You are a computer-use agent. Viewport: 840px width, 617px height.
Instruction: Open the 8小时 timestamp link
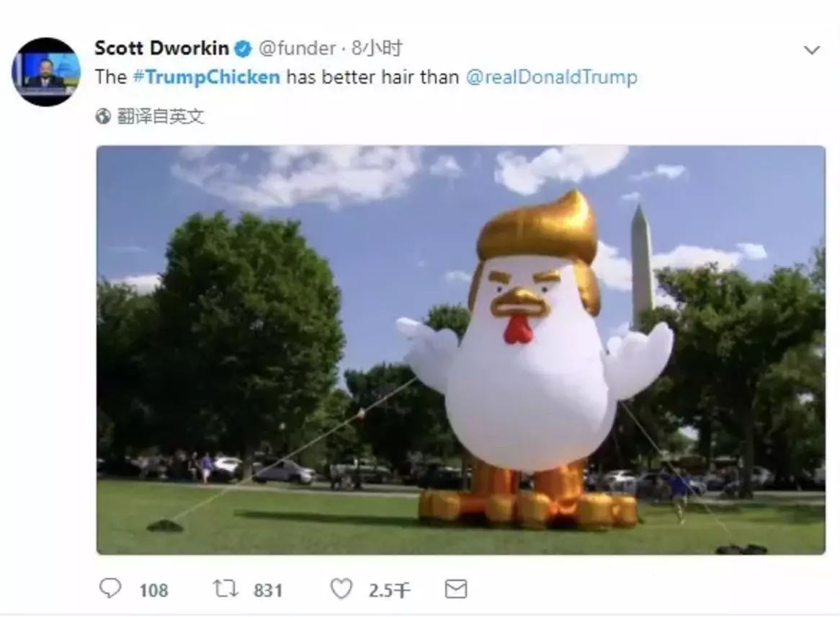(x=377, y=48)
